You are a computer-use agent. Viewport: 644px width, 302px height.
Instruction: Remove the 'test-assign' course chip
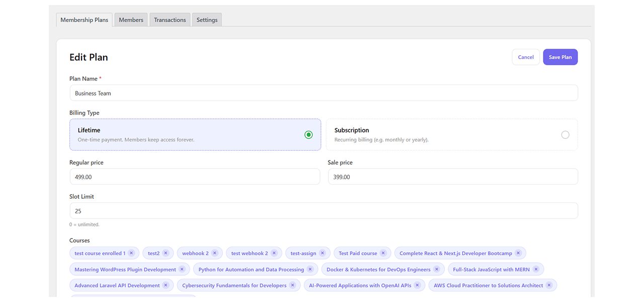(323, 253)
